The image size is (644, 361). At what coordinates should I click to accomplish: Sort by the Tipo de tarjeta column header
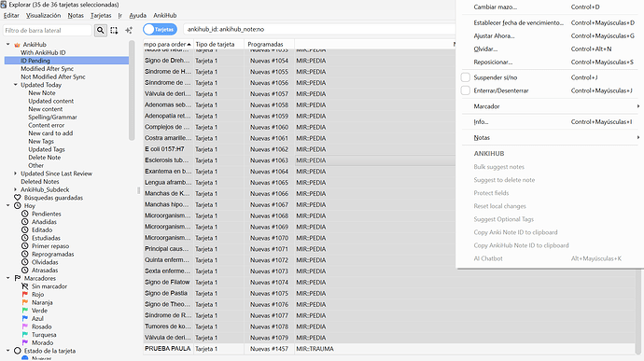click(x=218, y=44)
